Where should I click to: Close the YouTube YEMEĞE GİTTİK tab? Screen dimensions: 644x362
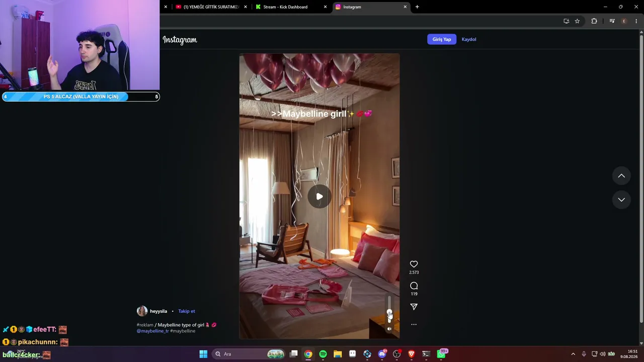(246, 7)
